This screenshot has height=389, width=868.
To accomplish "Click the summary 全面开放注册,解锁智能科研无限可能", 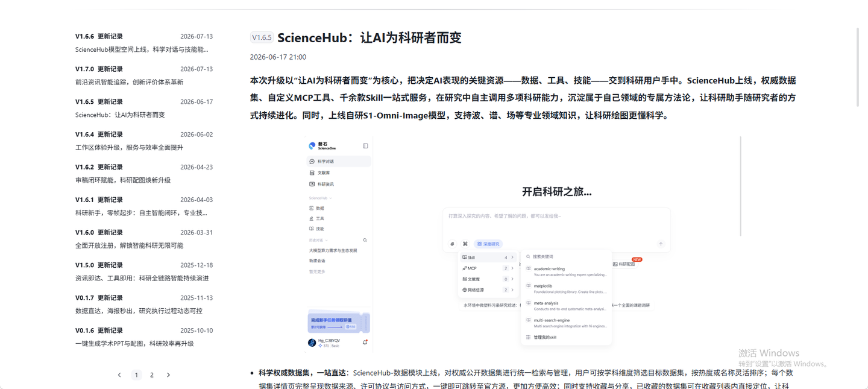I will coord(129,245).
